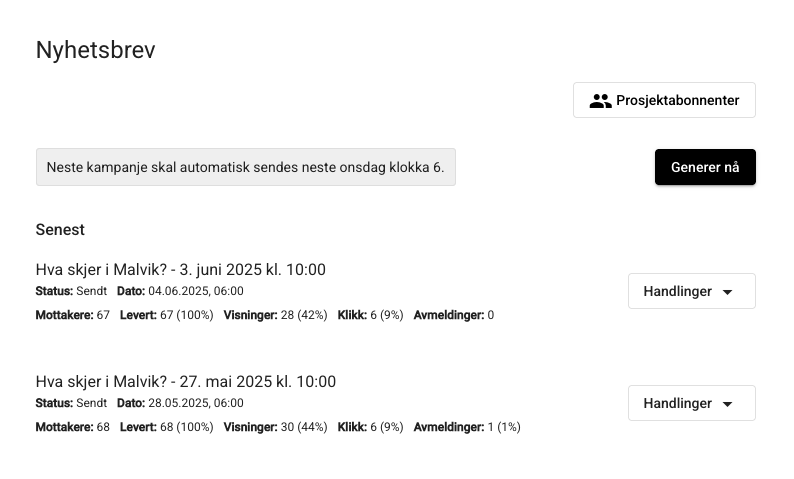Screen dimensions: 794x479
Task: Click the caret arrow on second Handlinger button
Action: 727,404
